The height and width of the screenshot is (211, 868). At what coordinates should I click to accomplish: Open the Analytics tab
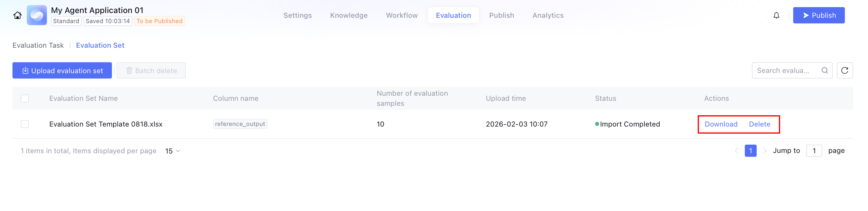pyautogui.click(x=548, y=15)
